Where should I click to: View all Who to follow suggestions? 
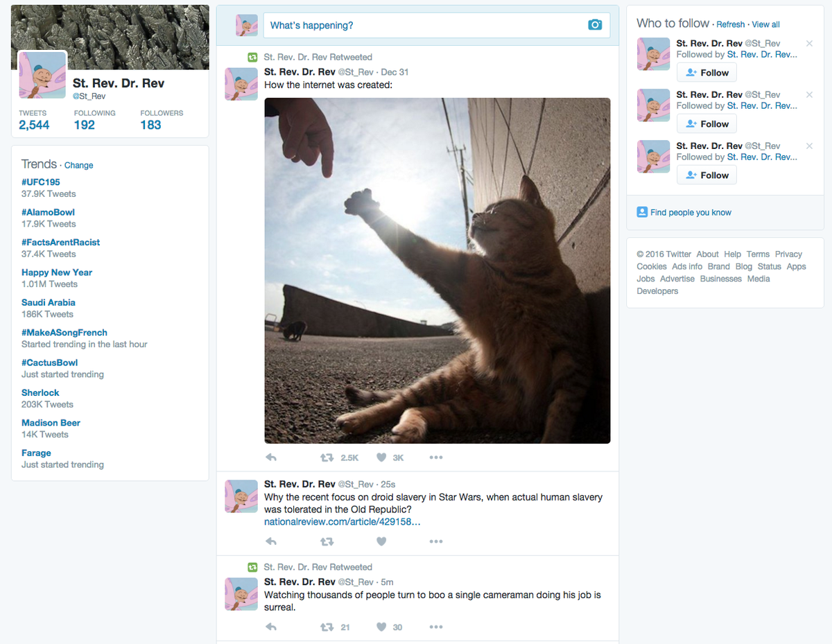(766, 24)
